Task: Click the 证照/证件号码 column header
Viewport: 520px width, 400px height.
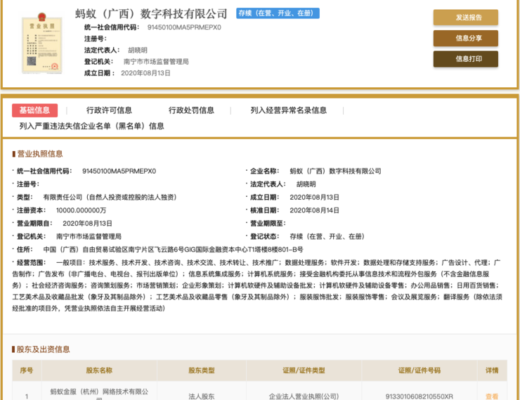Action: click(x=419, y=370)
